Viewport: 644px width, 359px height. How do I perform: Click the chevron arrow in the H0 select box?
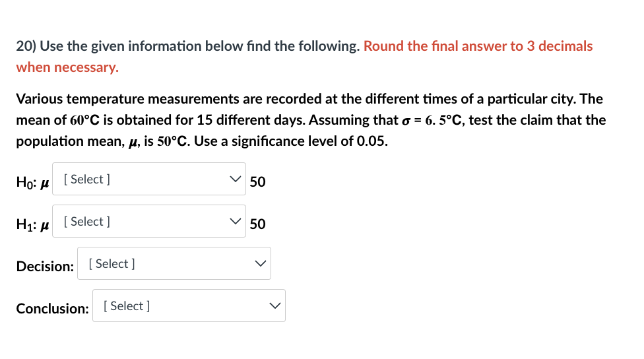tap(235, 179)
